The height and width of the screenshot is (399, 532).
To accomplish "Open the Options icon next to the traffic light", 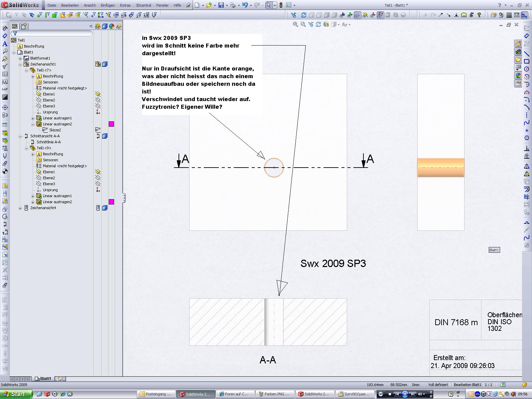I will coord(289,5).
